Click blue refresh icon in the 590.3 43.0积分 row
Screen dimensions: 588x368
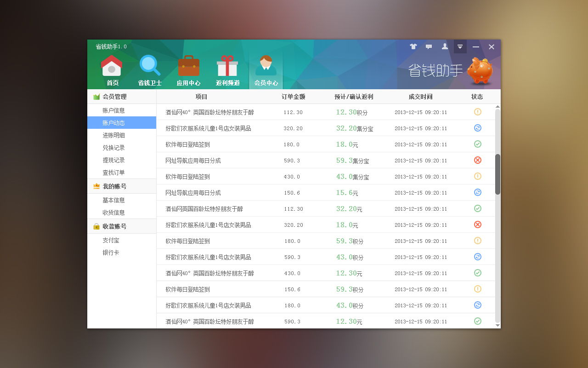pos(478,257)
